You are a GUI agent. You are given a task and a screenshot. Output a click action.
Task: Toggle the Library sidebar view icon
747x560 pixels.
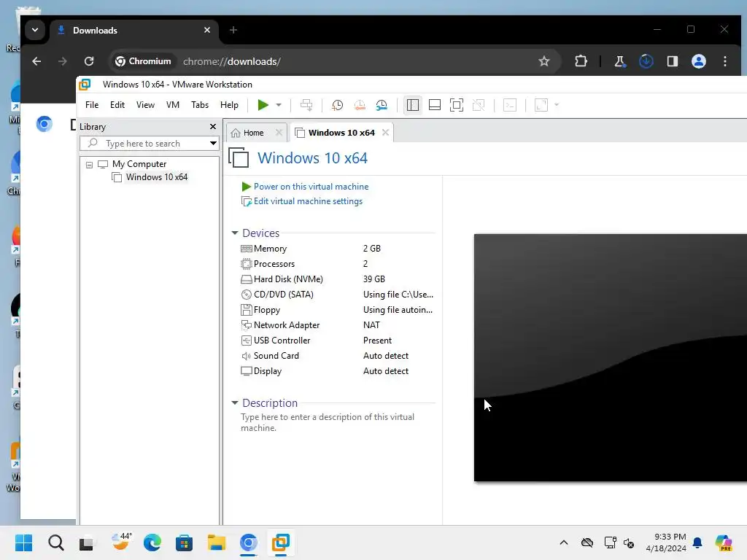click(x=413, y=105)
